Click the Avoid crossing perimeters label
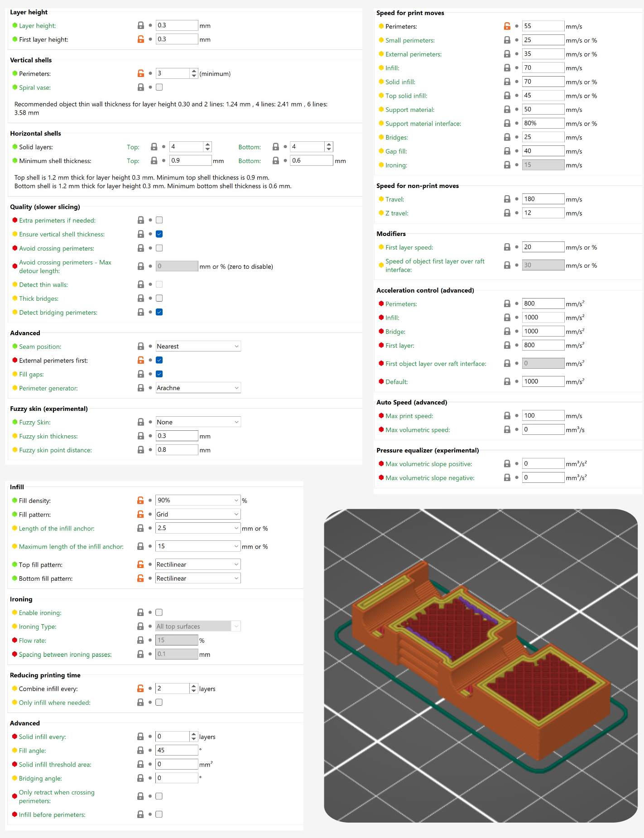 (x=57, y=249)
